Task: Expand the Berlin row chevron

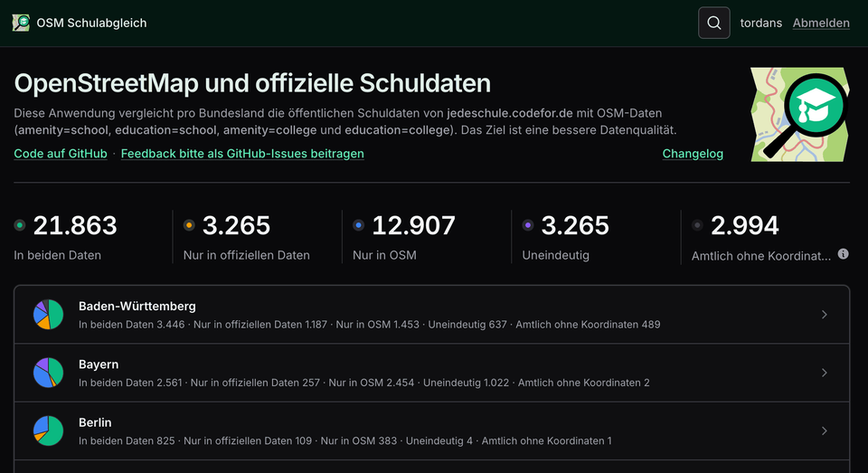Action: pos(825,430)
